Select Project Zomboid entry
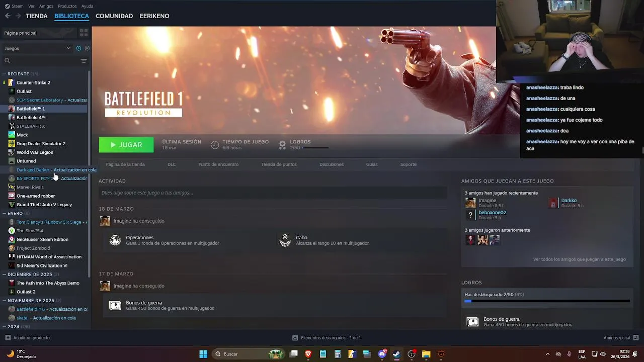The image size is (644, 362). 33,248
